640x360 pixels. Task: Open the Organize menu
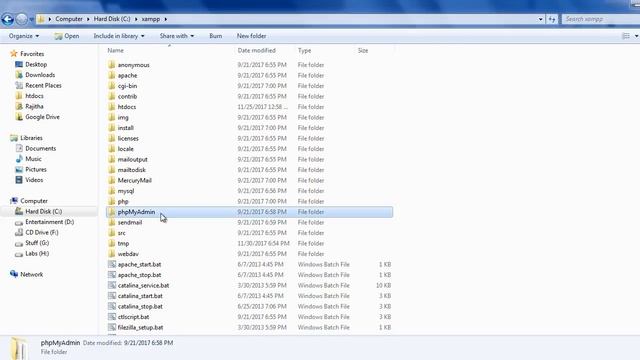coord(24,36)
